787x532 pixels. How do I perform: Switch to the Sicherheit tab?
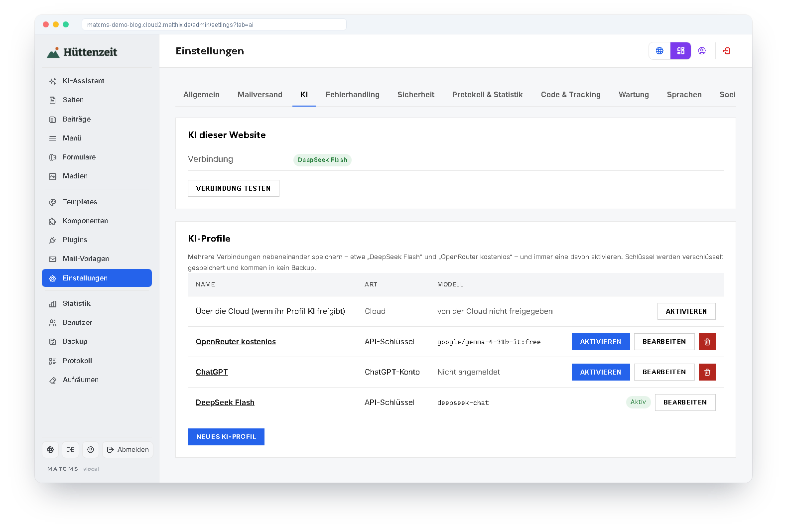tap(416, 95)
